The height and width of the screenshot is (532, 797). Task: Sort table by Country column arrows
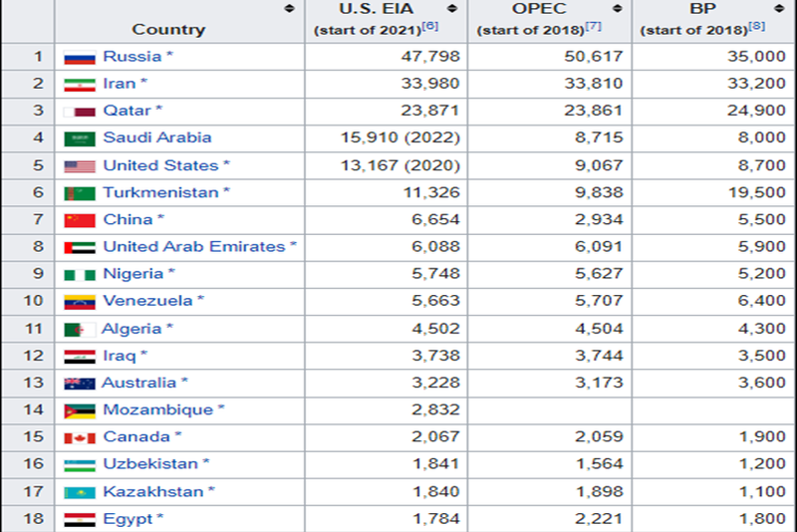coord(289,8)
